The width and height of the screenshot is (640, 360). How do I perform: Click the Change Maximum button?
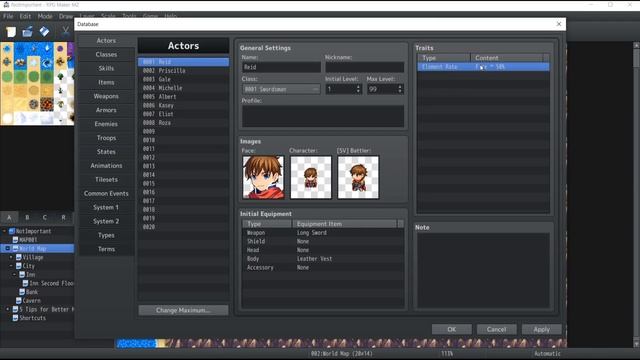183,310
